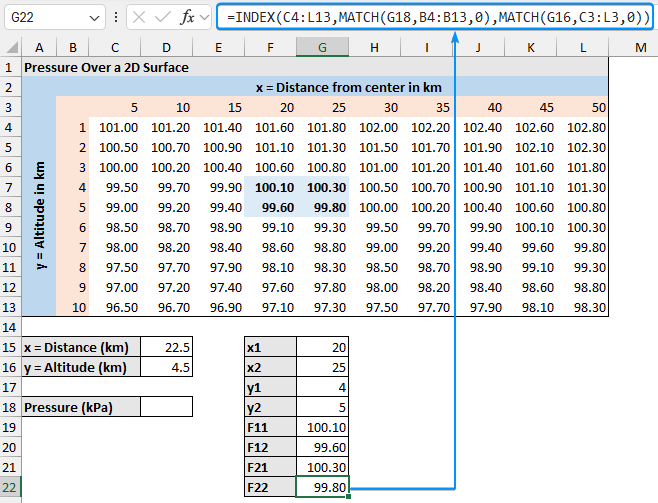Select bold cell G8 with value 99.80
The height and width of the screenshot is (503, 658).
pos(322,207)
